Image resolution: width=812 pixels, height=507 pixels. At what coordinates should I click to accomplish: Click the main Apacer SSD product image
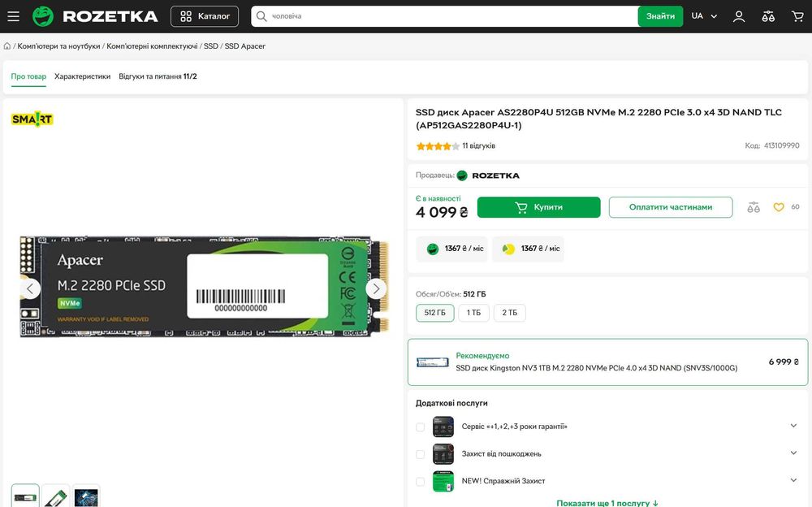pos(204,287)
